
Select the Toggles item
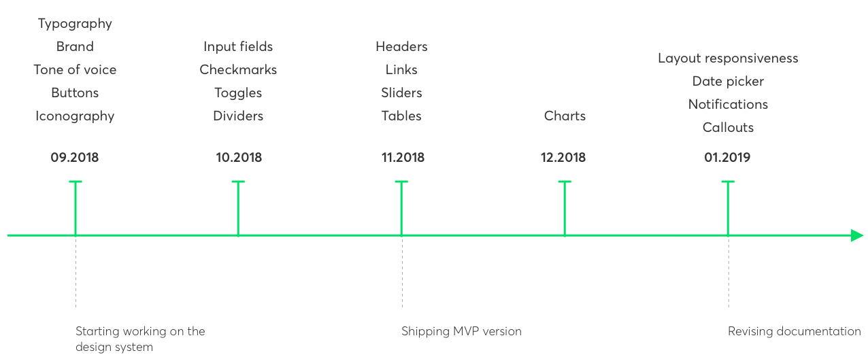click(x=238, y=93)
